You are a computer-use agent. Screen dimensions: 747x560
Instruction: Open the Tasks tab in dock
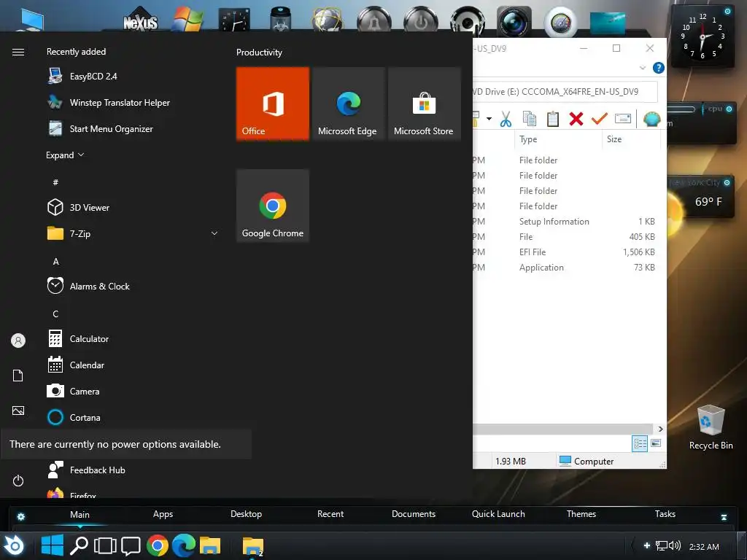[665, 514]
